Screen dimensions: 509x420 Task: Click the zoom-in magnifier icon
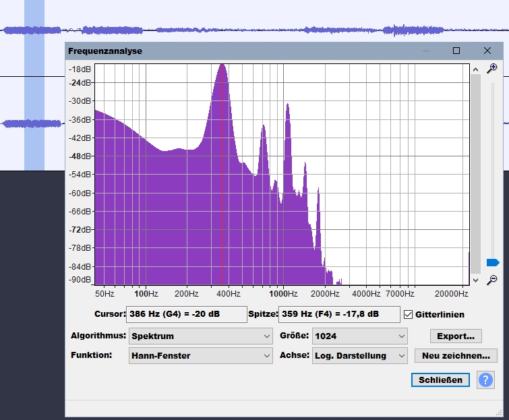(x=492, y=68)
